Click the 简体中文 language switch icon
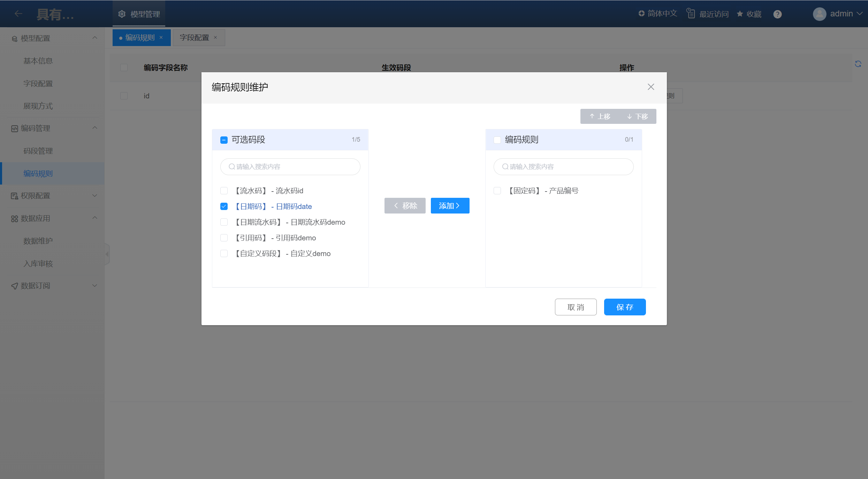This screenshot has height=479, width=868. pos(641,14)
